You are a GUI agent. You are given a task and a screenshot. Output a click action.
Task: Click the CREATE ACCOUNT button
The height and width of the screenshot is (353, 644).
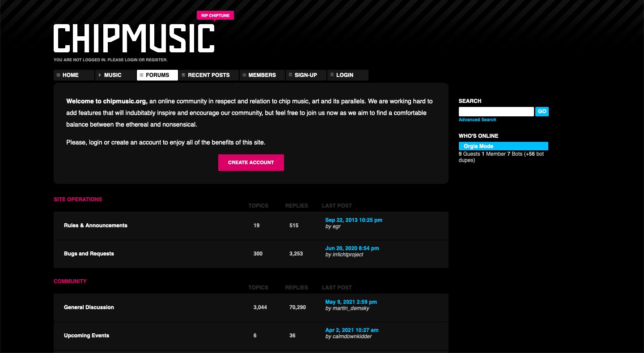(251, 162)
